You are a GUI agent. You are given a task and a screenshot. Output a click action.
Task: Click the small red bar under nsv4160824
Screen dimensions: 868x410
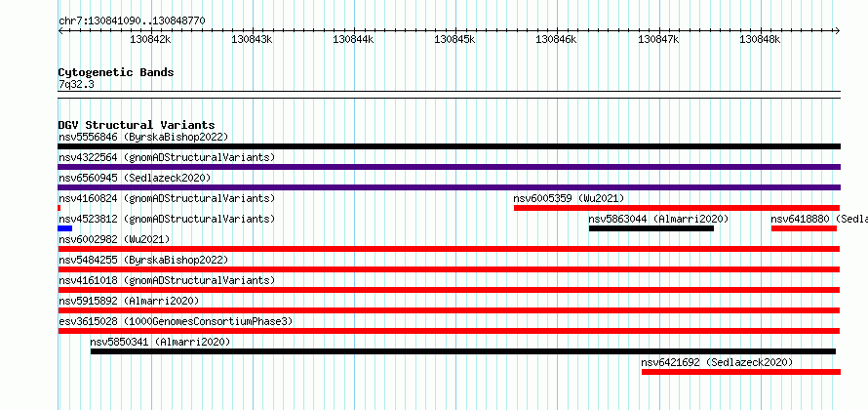pos(59,208)
